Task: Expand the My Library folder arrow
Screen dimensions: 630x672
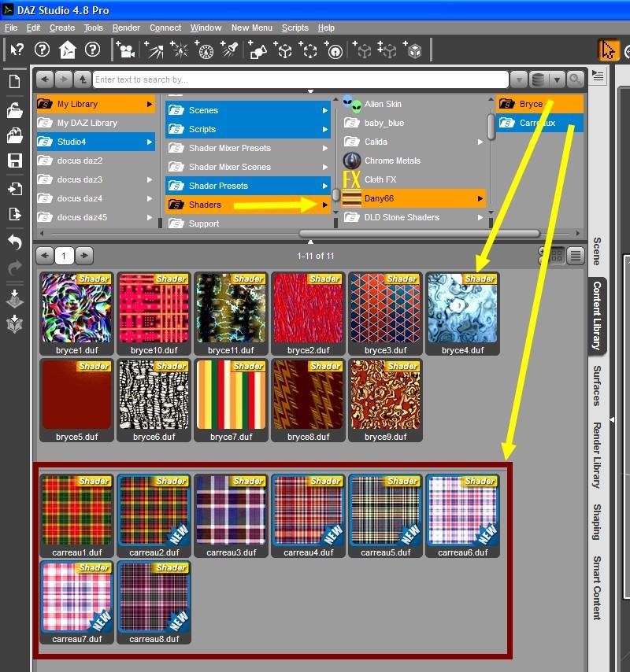Action: (150, 104)
